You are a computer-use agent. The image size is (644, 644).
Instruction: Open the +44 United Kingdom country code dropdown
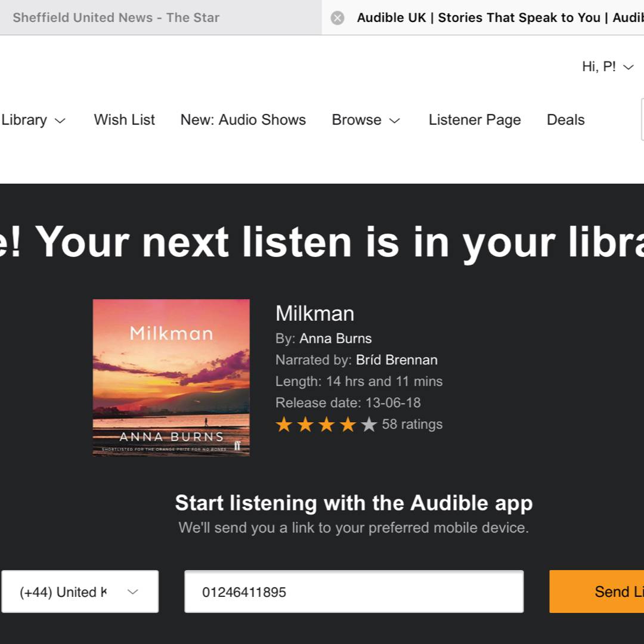pos(80,592)
